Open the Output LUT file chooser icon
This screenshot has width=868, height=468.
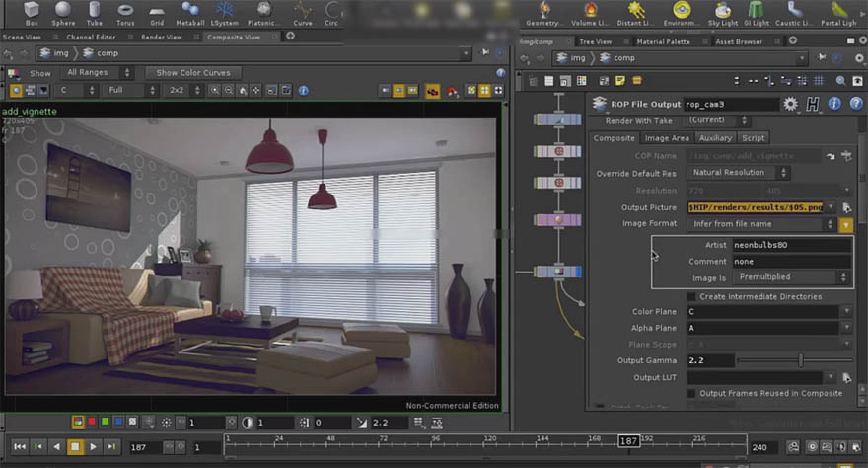point(846,378)
